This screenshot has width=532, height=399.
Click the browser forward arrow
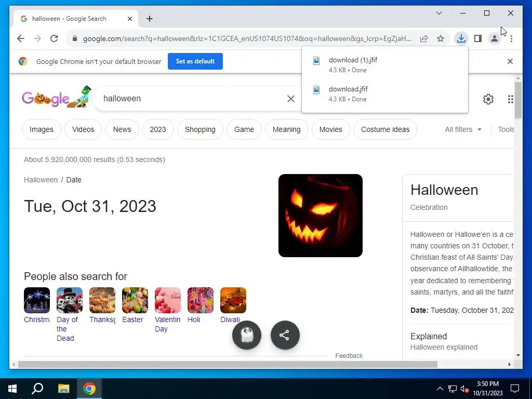pos(37,38)
